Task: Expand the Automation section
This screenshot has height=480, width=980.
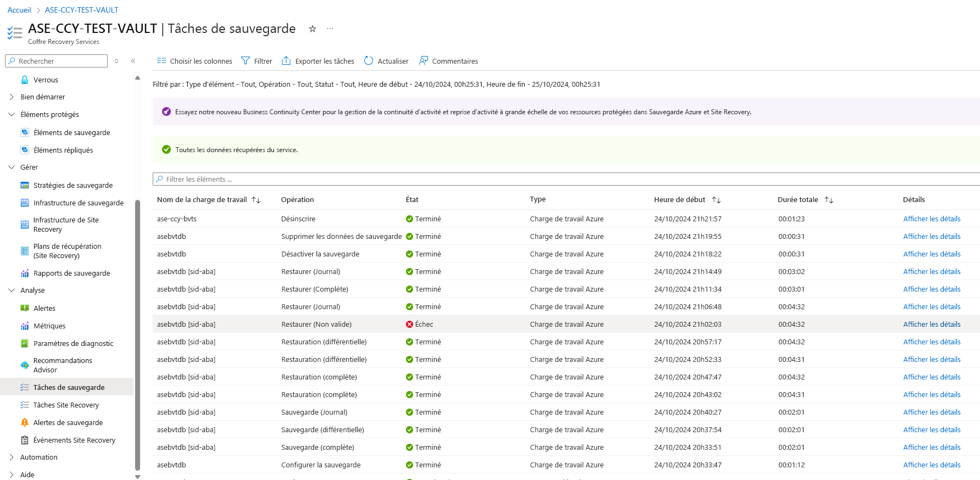Action: [12, 457]
